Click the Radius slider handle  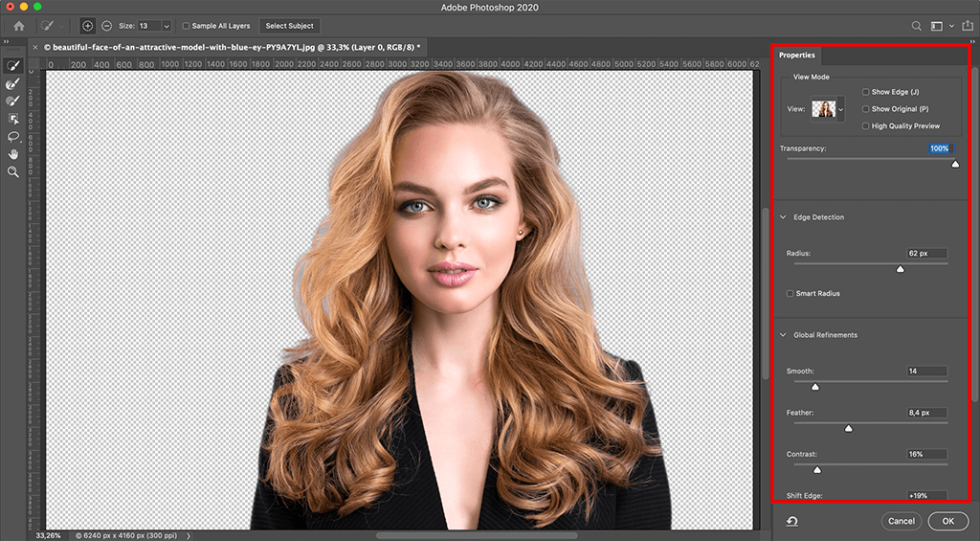coord(900,269)
